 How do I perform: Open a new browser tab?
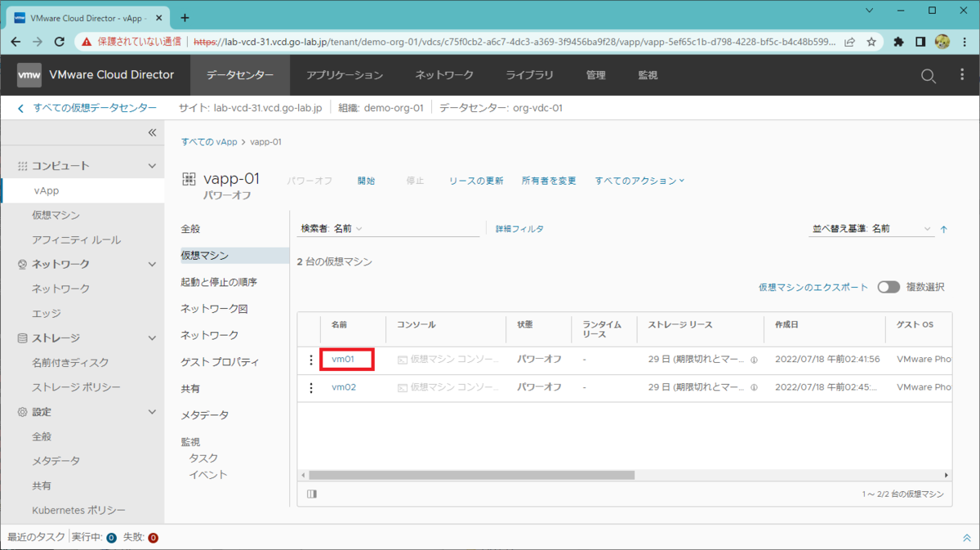click(185, 17)
